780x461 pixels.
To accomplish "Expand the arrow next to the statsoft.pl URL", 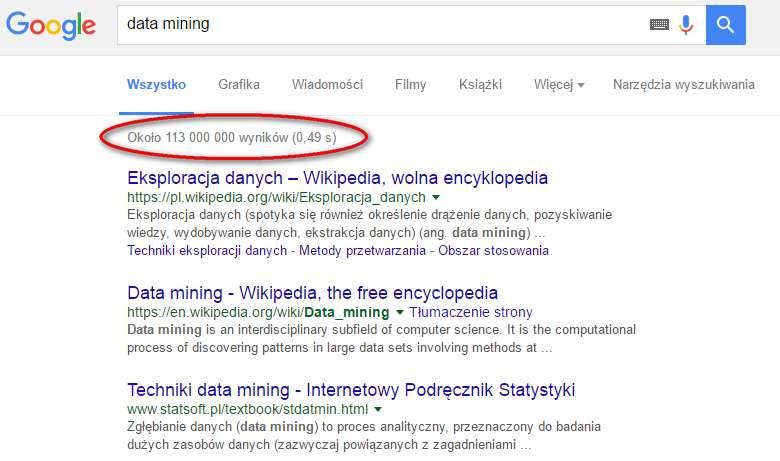I will 378,409.
